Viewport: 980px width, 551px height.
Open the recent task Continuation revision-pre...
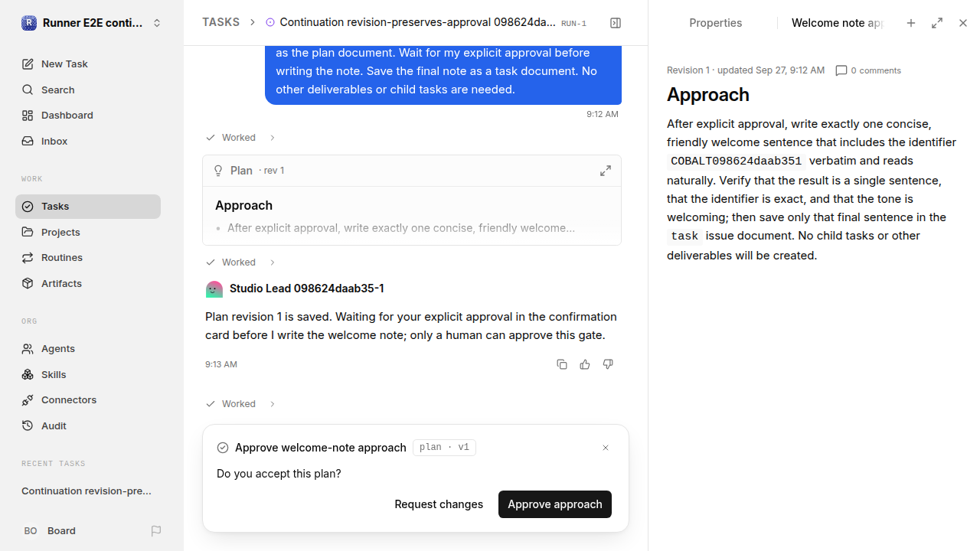(87, 491)
